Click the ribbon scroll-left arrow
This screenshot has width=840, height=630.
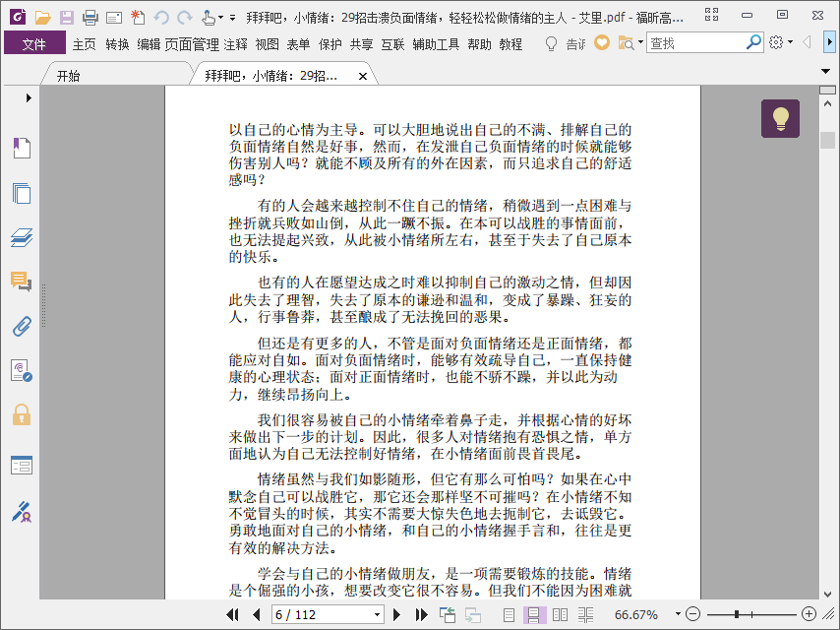click(808, 42)
